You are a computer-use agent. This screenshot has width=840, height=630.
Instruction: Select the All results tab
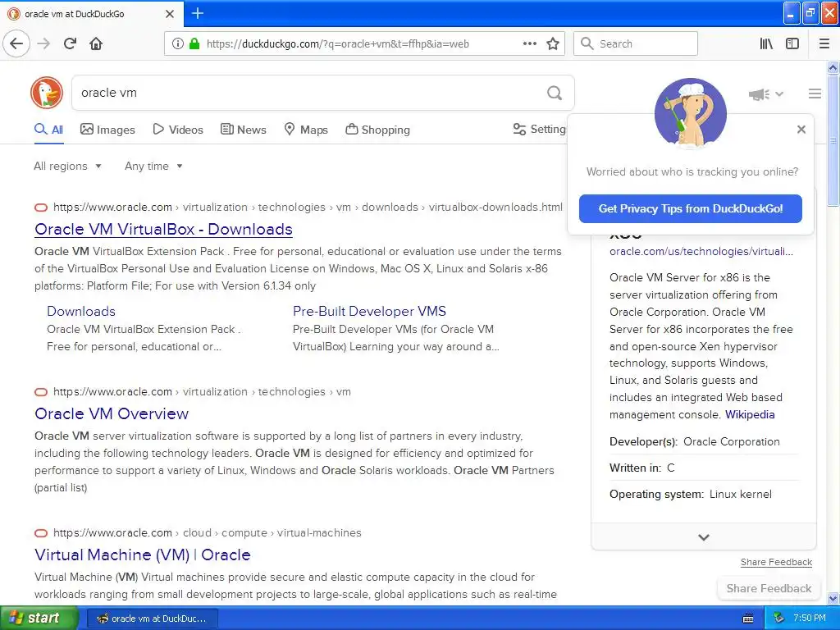[48, 130]
